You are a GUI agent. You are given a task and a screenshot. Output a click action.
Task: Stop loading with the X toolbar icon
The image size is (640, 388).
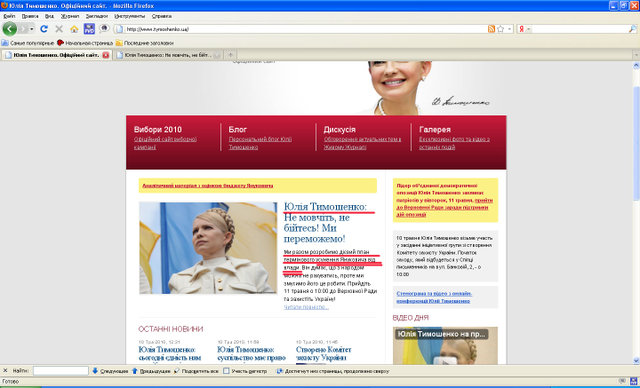[59, 29]
